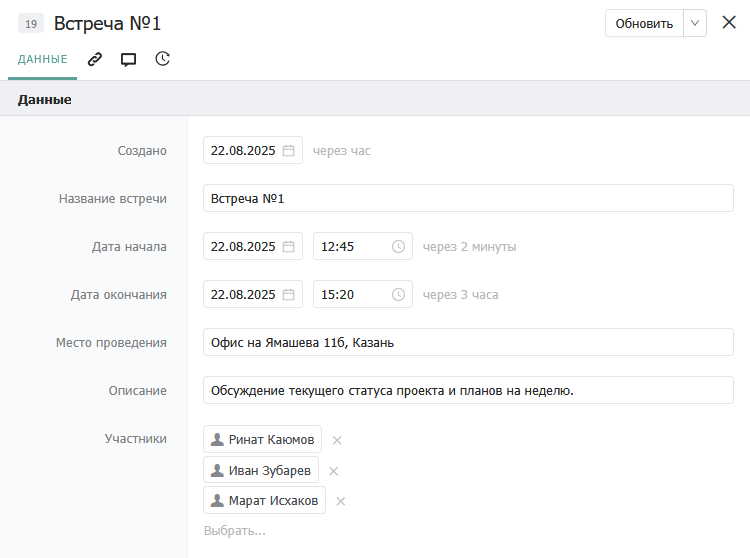
Task: Click clock icon in 15:20 time field
Action: click(x=398, y=294)
